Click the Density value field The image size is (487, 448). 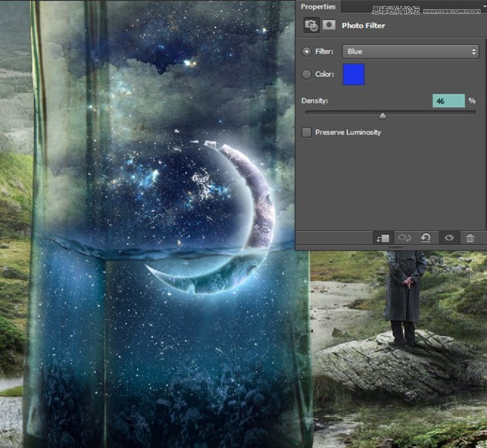click(x=448, y=101)
